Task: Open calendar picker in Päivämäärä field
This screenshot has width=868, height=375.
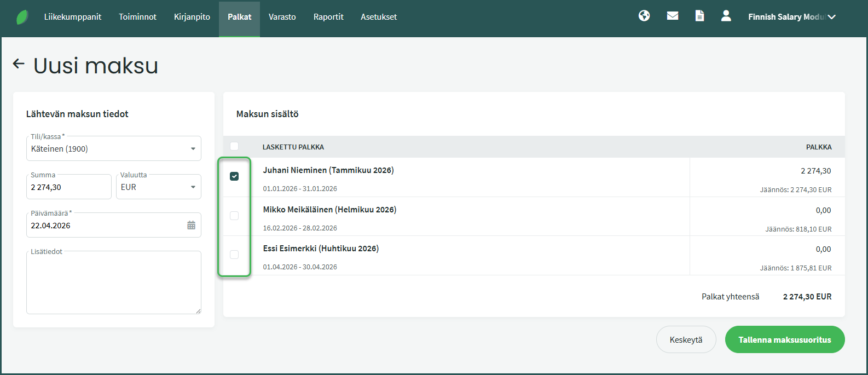Action: [191, 226]
